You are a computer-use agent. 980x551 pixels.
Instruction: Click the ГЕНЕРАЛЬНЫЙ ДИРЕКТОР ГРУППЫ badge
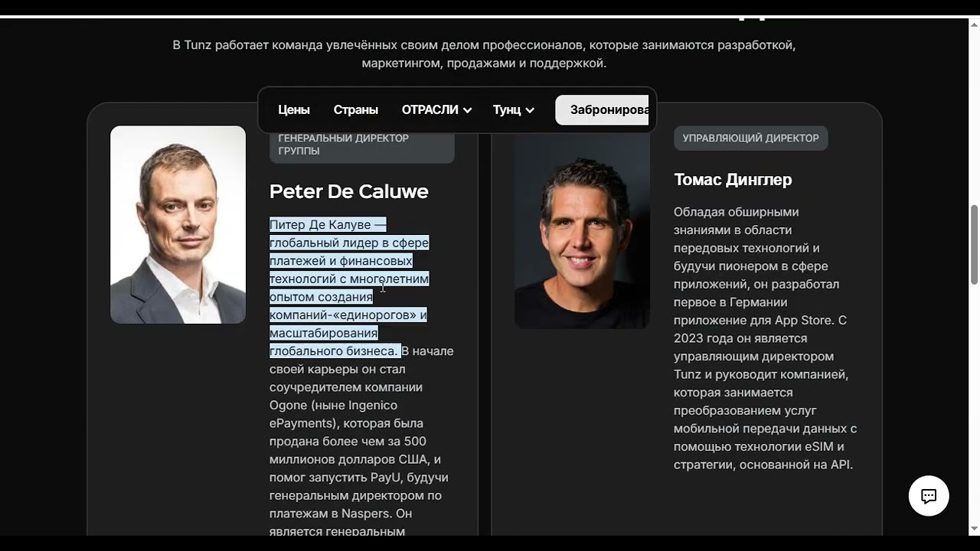click(362, 145)
